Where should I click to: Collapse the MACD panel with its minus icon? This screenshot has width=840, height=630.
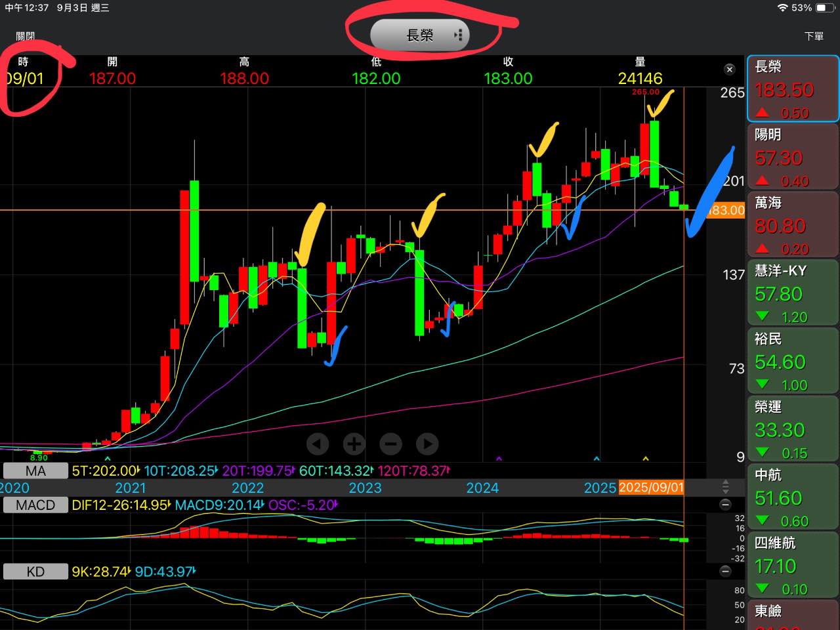point(725,505)
